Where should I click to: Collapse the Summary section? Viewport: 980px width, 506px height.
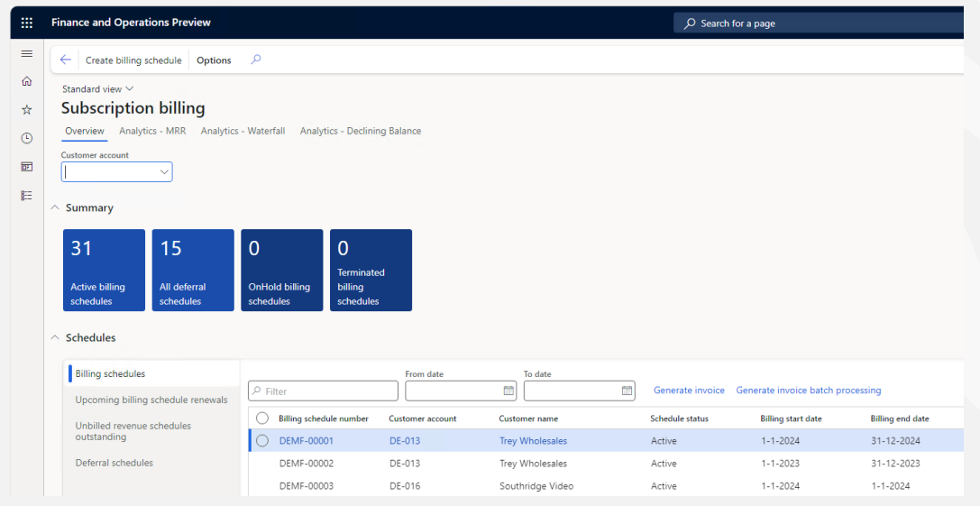(x=56, y=207)
